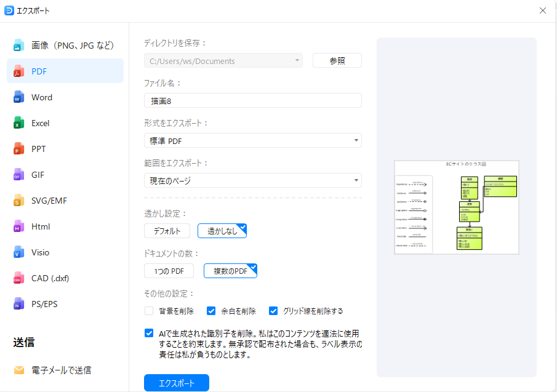Click the 画像（PNG、JPG など）export icon
Screen dimensions: 557x392
18,45
